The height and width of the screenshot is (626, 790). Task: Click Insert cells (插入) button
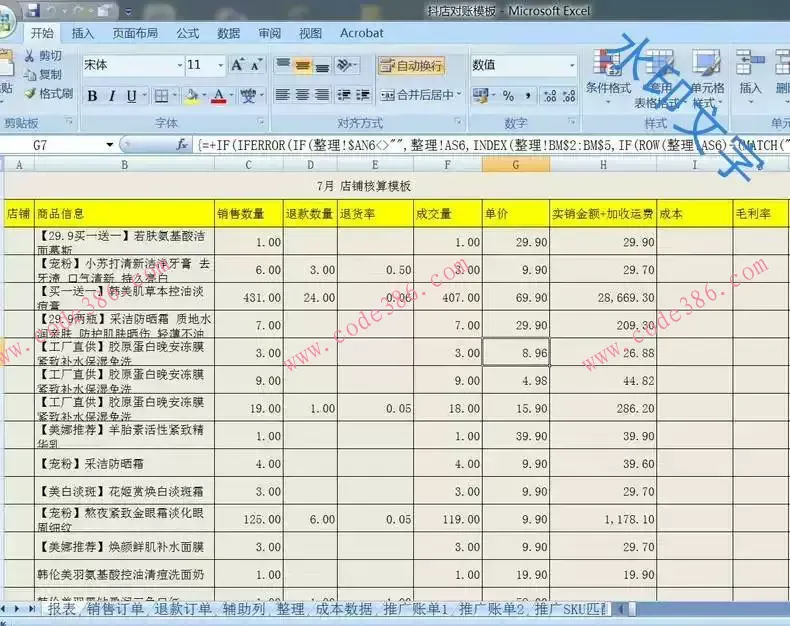(750, 76)
